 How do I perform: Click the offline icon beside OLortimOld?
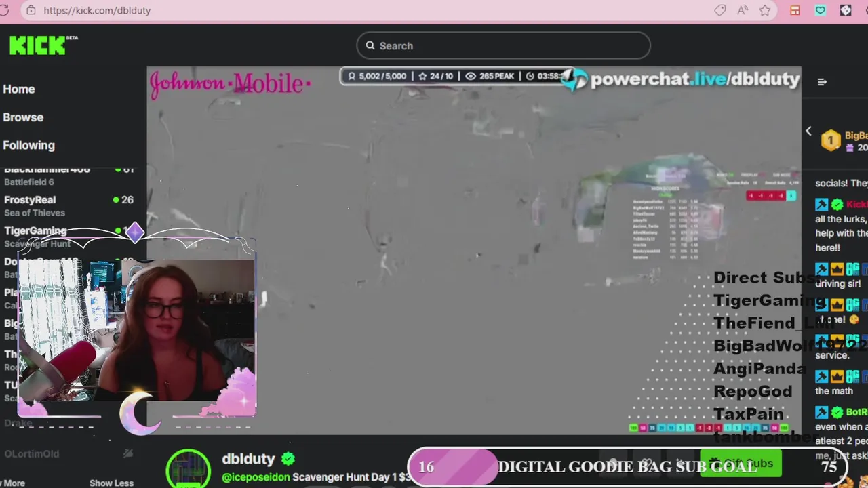tap(127, 453)
